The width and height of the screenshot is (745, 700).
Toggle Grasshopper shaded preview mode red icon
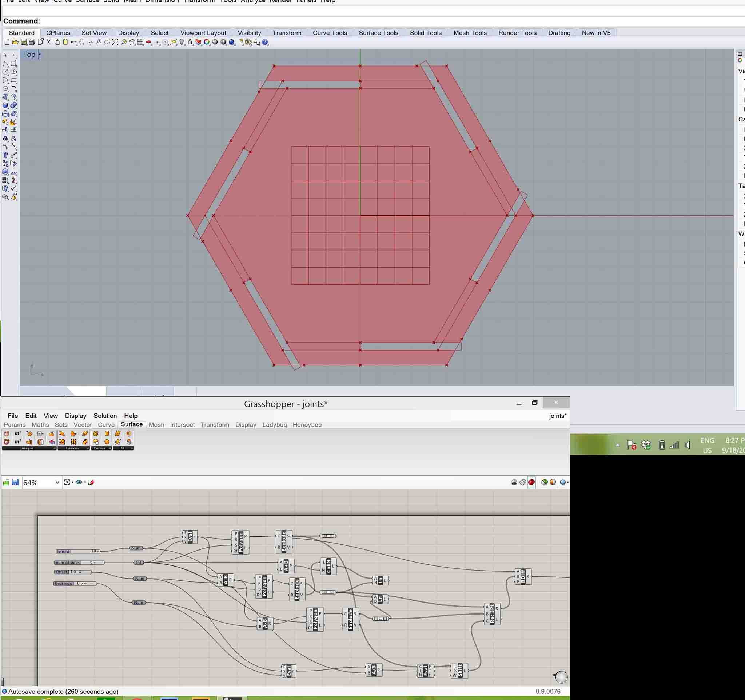(531, 482)
